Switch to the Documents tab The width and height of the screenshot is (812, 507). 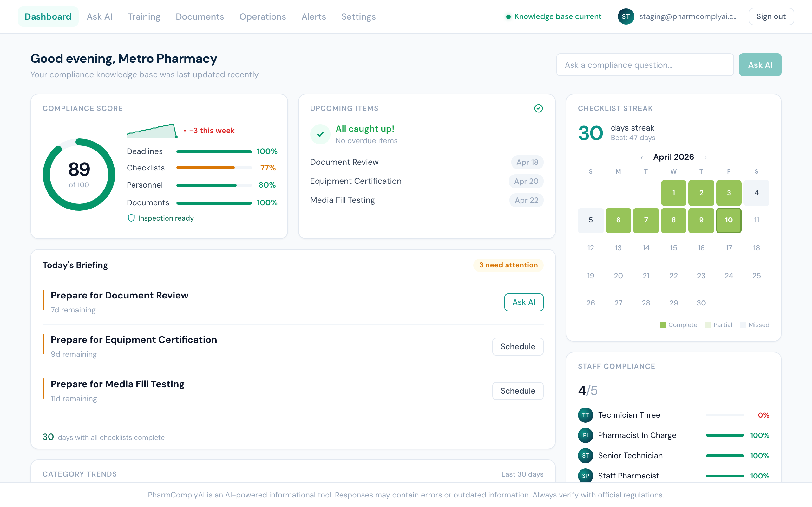[x=200, y=16]
